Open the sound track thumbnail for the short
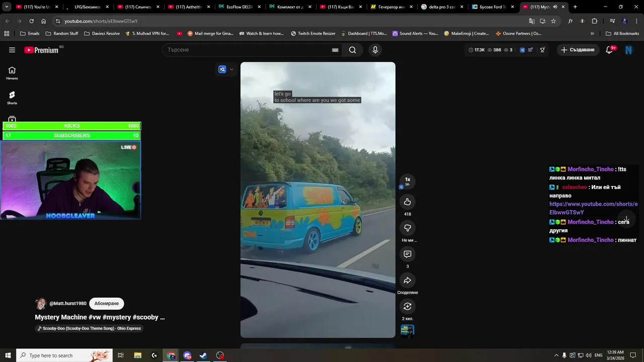Image resolution: width=644 pixels, height=362 pixels. tap(408, 330)
